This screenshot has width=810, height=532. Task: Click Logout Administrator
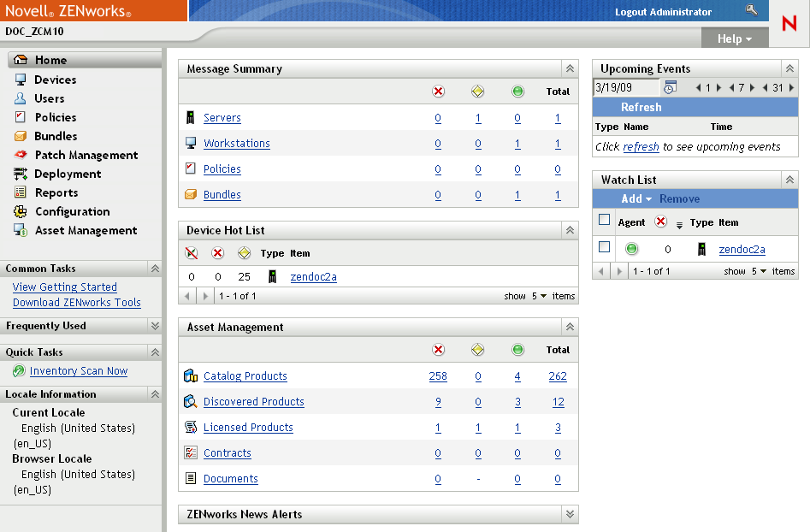tap(663, 12)
